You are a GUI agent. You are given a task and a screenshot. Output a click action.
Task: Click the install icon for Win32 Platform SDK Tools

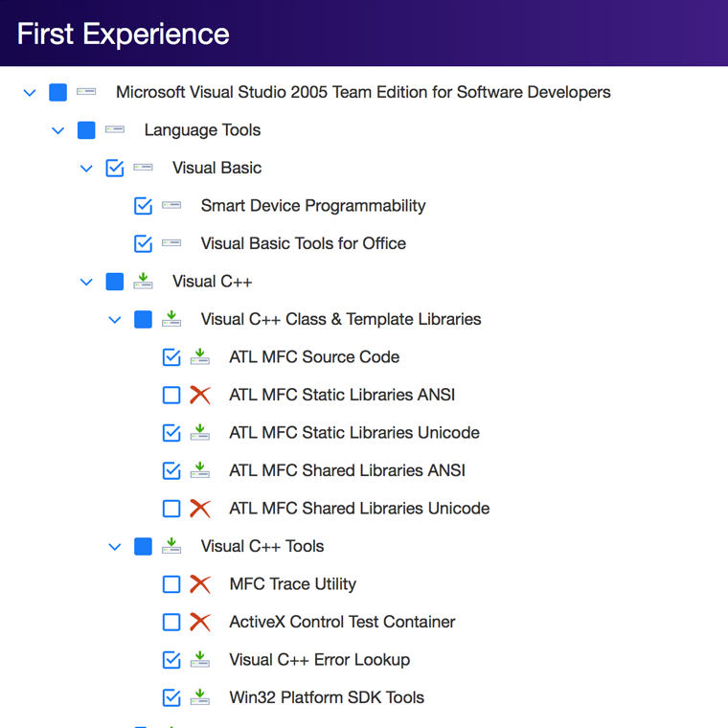tap(199, 697)
